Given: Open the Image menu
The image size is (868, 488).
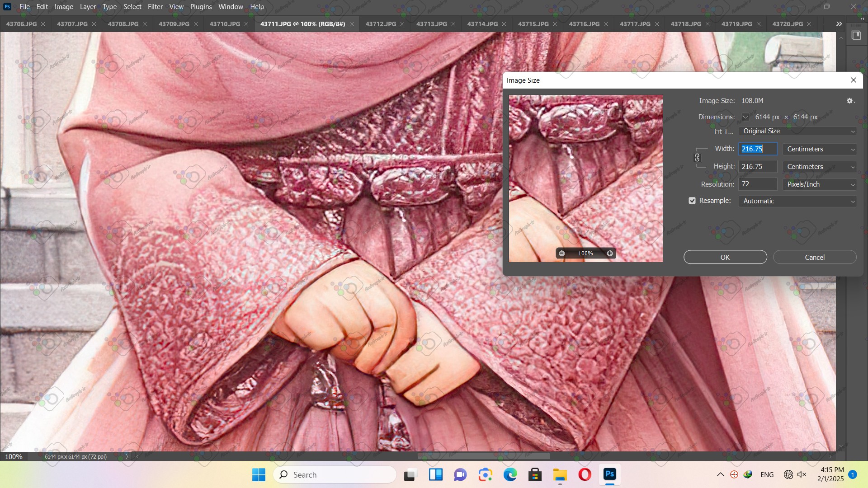Looking at the screenshot, I should pos(64,7).
